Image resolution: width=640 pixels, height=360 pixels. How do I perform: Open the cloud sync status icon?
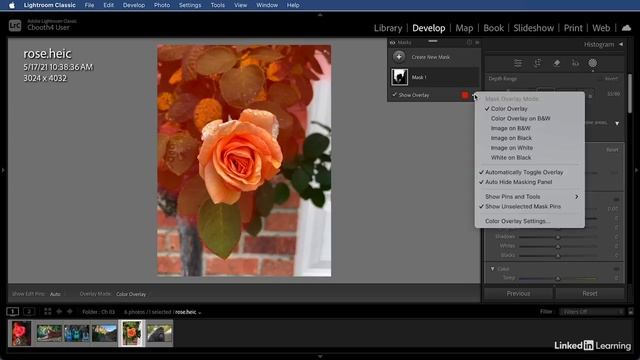(x=626, y=28)
